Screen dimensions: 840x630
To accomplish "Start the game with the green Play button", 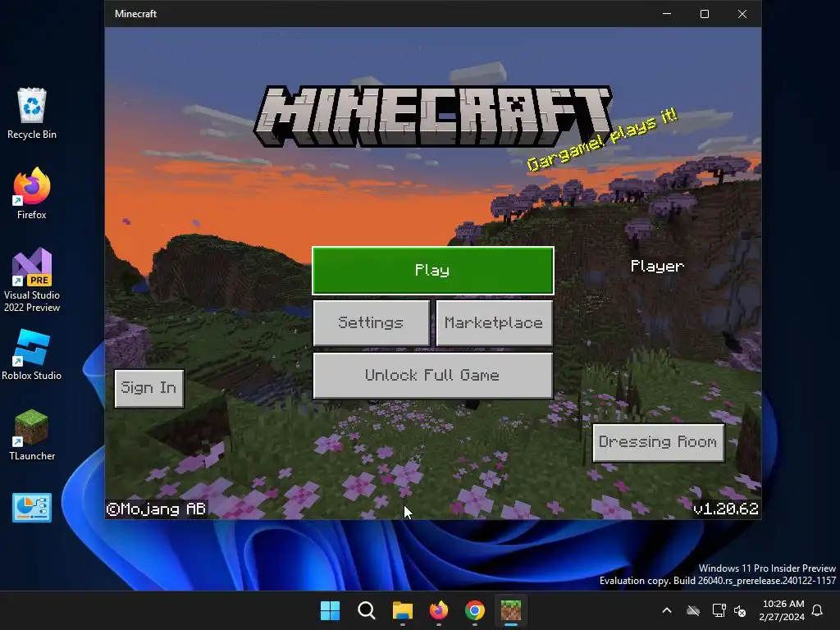I will coord(433,271).
